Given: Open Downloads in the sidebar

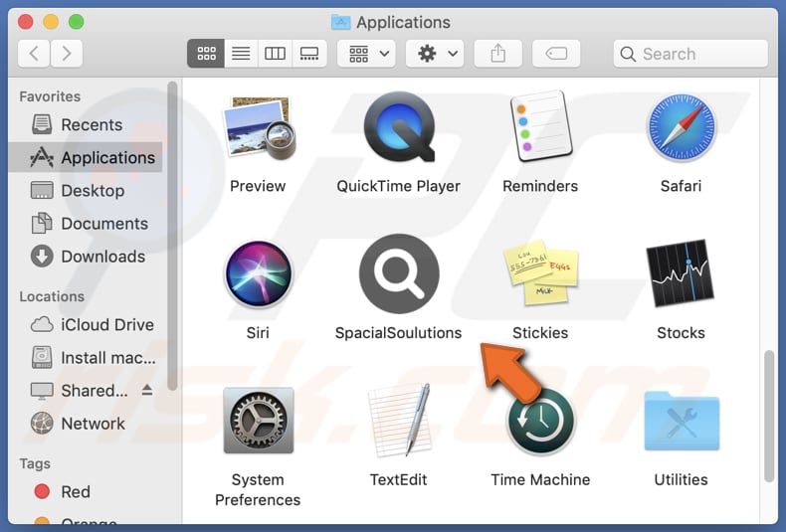Looking at the screenshot, I should click(86, 257).
